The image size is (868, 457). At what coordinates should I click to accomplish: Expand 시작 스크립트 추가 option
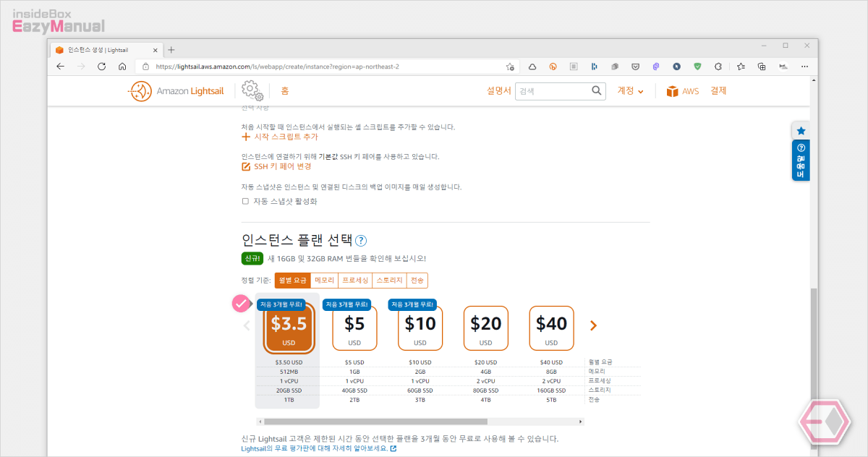(280, 137)
